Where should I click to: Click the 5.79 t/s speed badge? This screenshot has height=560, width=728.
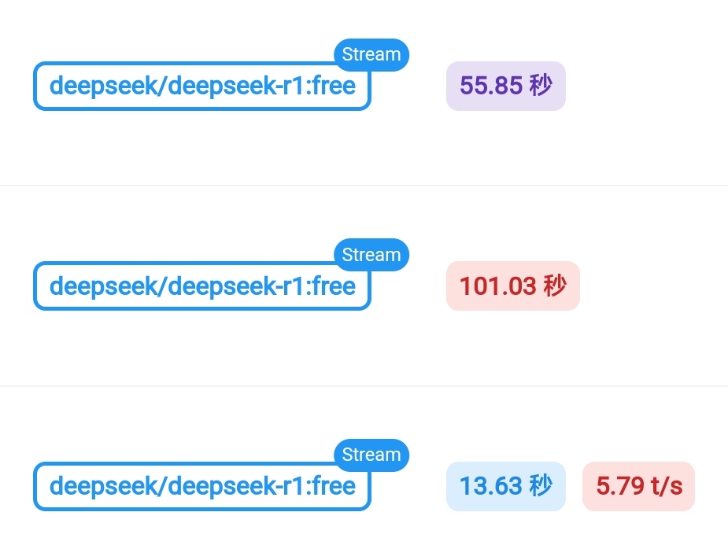638,486
